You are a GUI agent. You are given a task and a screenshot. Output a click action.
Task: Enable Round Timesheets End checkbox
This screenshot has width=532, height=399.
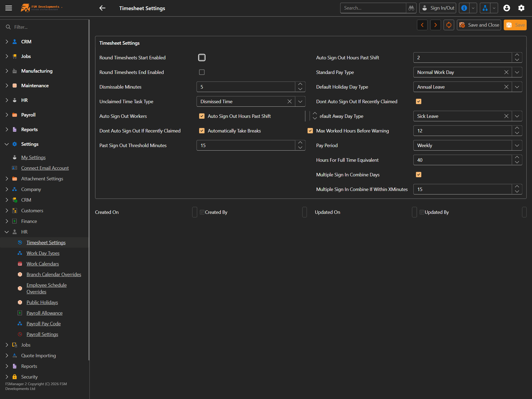202,72
